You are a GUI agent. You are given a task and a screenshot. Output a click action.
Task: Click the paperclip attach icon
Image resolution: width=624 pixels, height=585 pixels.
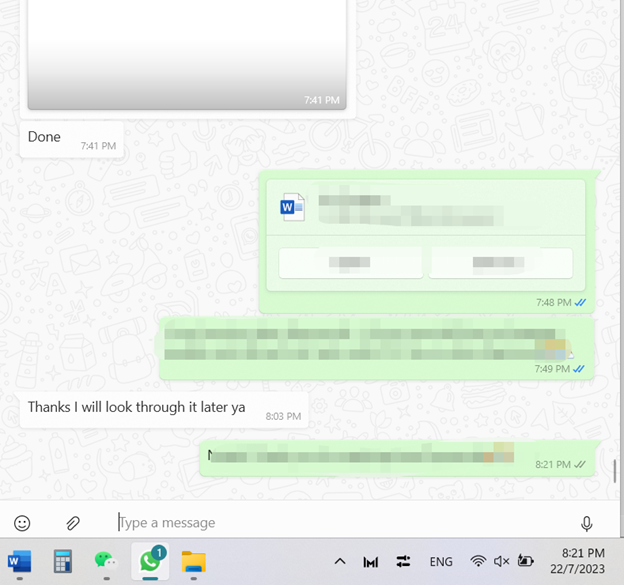(73, 522)
